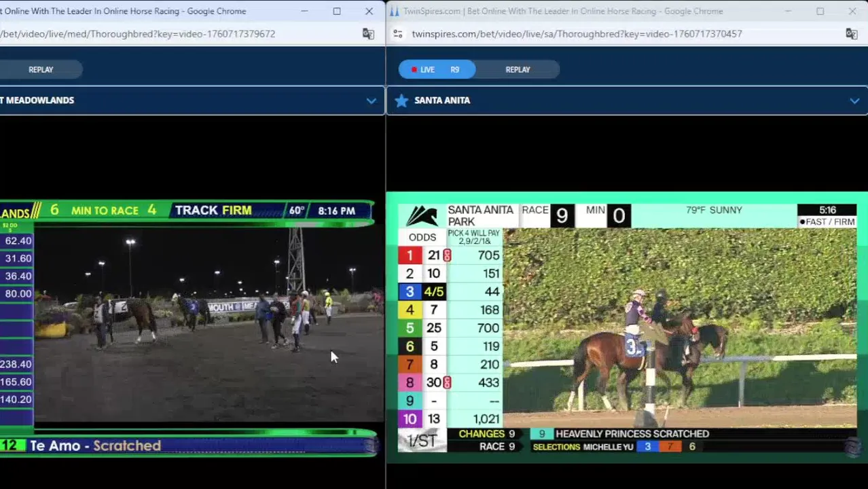Click horse number 6 black badge
868x489 pixels.
coord(410,346)
